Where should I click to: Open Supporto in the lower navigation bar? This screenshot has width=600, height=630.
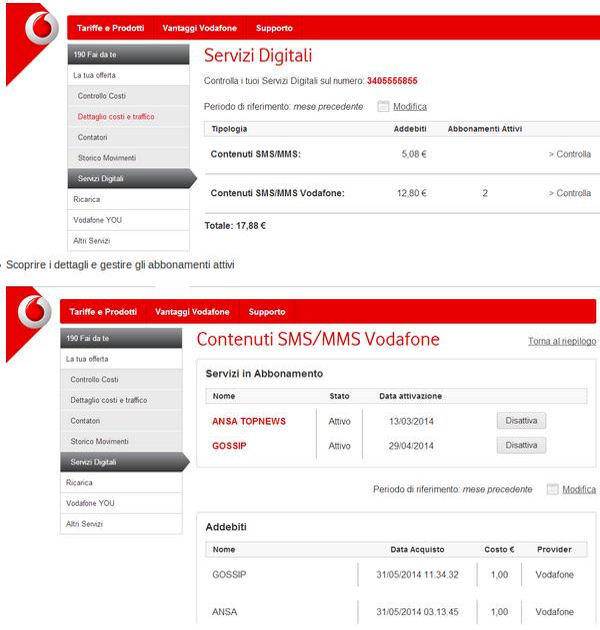click(x=267, y=312)
